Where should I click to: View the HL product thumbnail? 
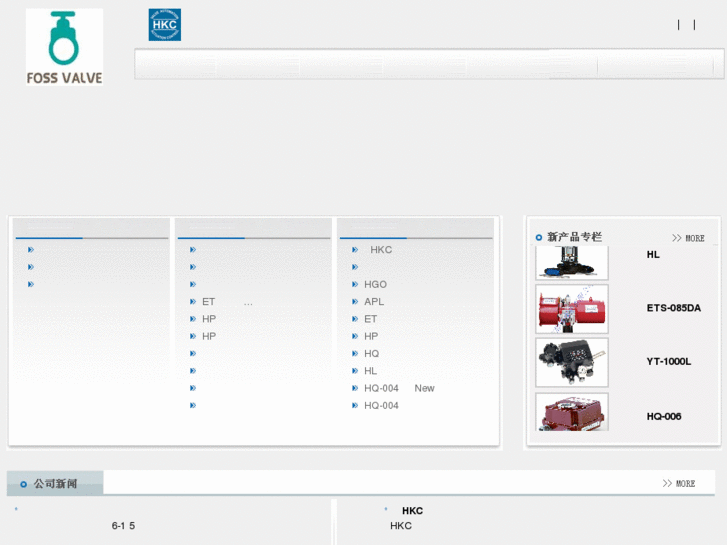pos(572,263)
